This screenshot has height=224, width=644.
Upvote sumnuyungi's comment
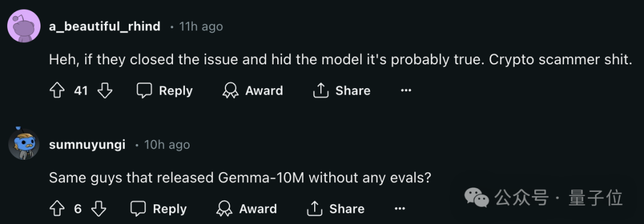(57, 209)
